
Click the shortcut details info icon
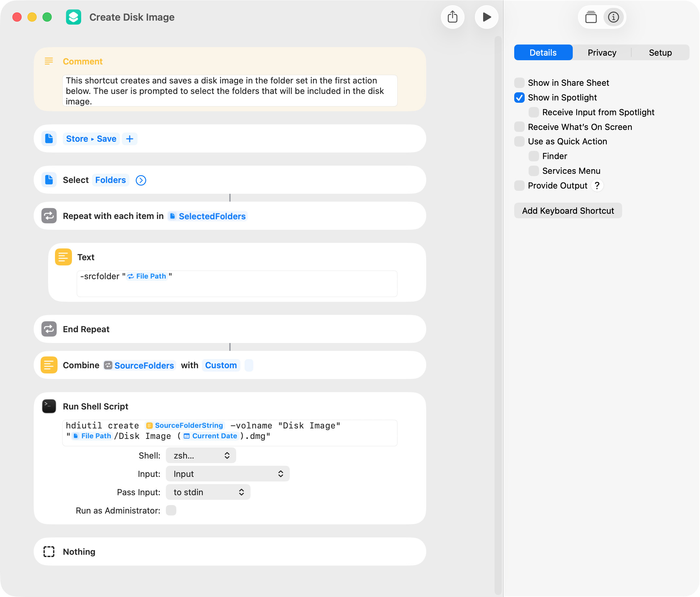click(x=613, y=17)
